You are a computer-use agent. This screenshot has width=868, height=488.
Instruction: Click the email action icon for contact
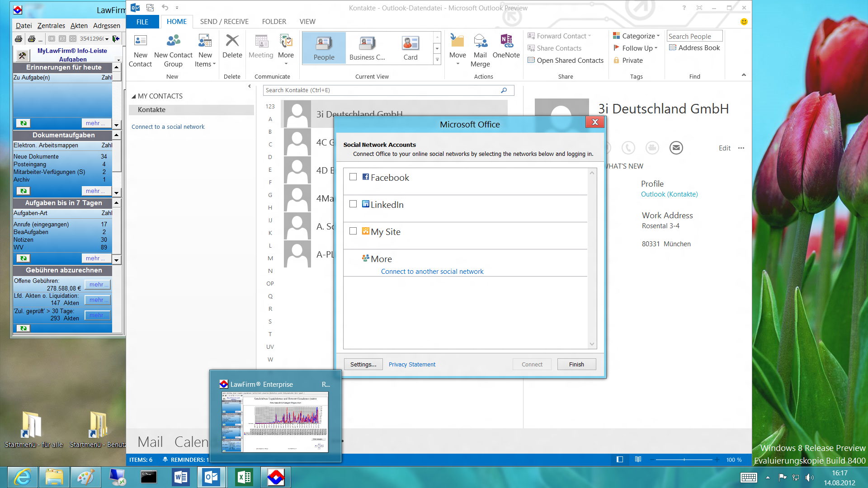tap(676, 148)
